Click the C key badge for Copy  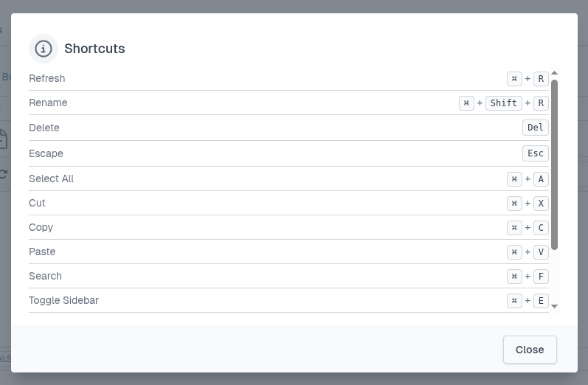click(541, 228)
